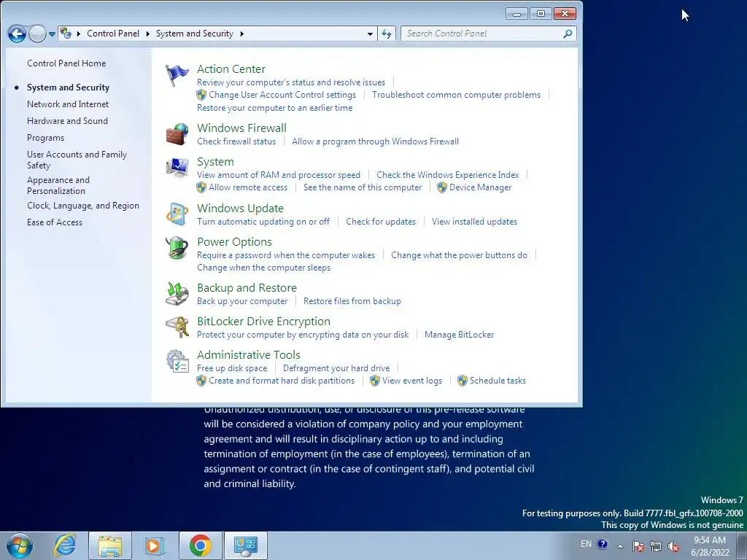Open Device Manager link
Image resolution: width=747 pixels, height=560 pixels.
click(x=480, y=187)
